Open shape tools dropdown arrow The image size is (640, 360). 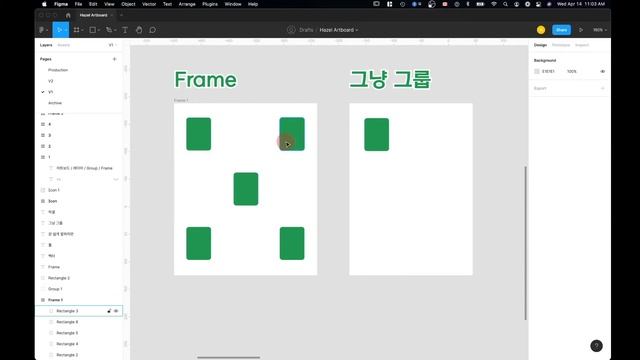[x=98, y=30]
